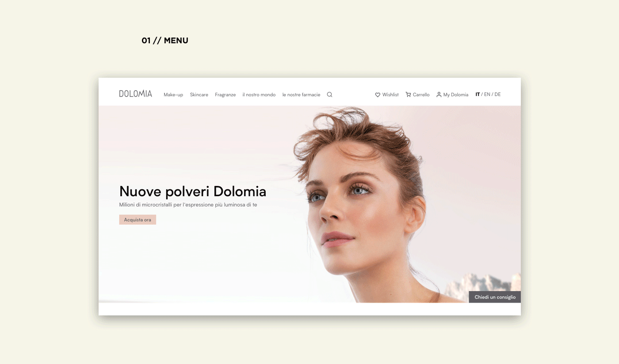Click the My Dolomia user icon

(x=439, y=95)
